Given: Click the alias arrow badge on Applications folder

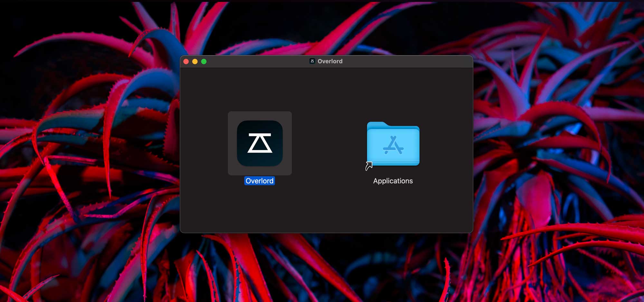Looking at the screenshot, I should click(369, 166).
